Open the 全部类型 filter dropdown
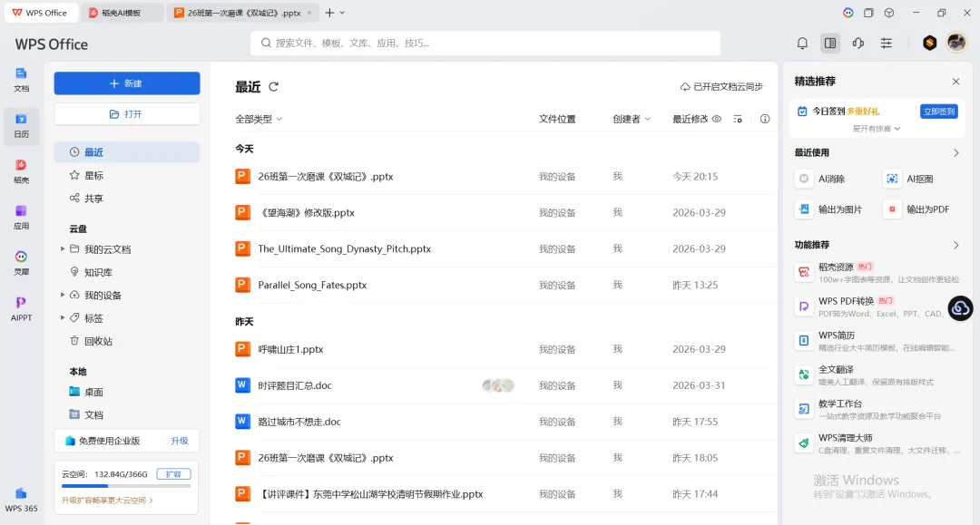980x525 pixels. (258, 119)
